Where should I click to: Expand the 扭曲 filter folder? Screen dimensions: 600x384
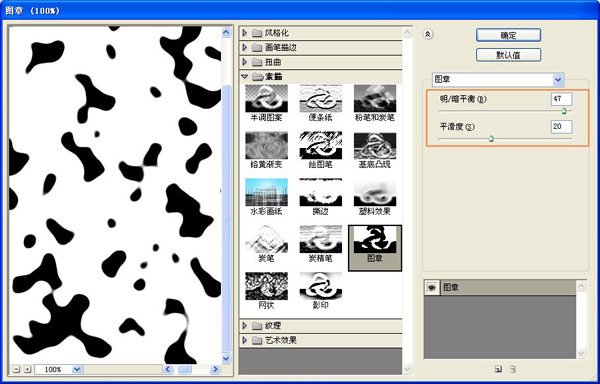coord(245,62)
